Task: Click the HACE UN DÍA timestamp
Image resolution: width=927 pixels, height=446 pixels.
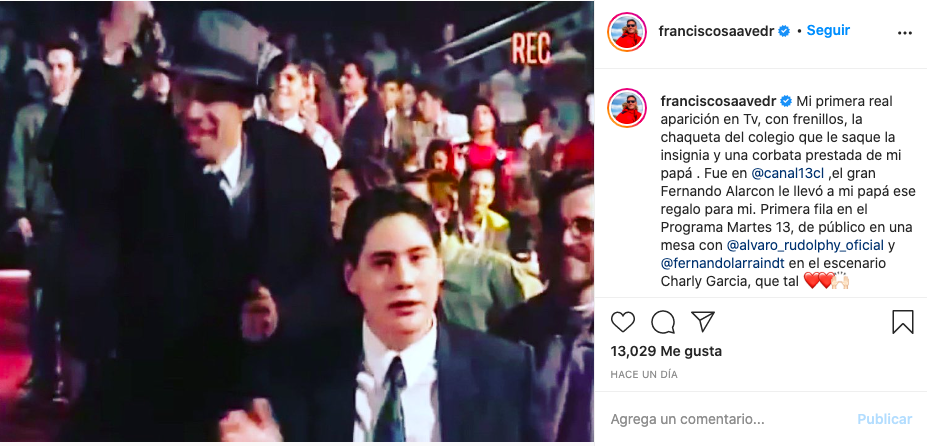Action: (x=644, y=374)
